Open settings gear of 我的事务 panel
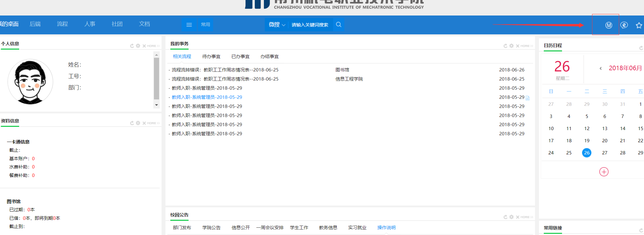The image size is (644, 235). (x=512, y=46)
